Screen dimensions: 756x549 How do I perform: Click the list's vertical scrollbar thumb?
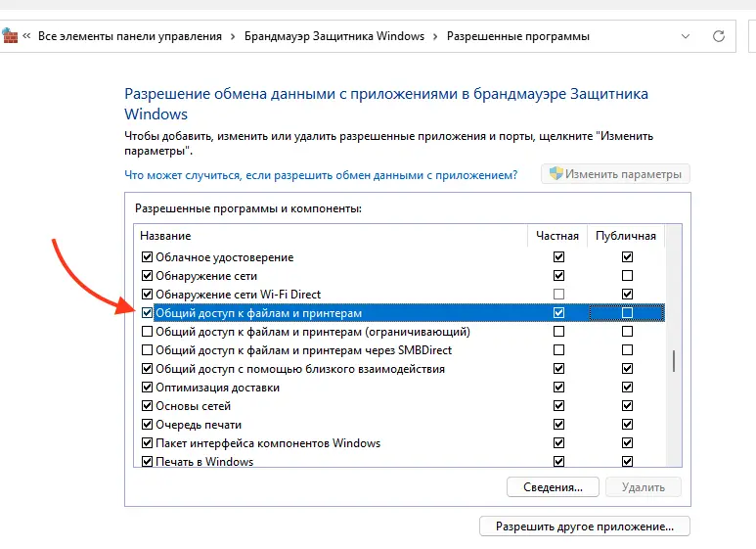tap(674, 361)
